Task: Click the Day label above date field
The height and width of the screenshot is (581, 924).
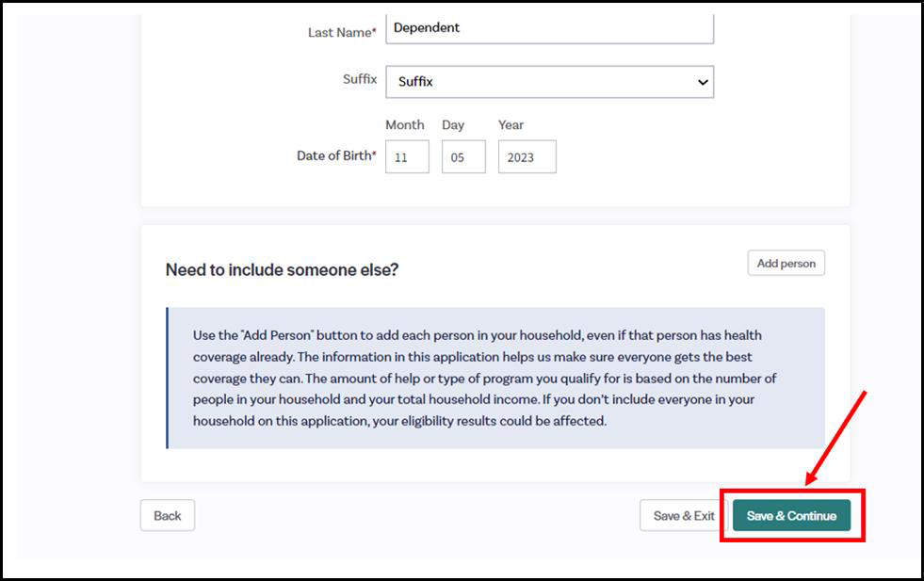Action: (x=453, y=124)
